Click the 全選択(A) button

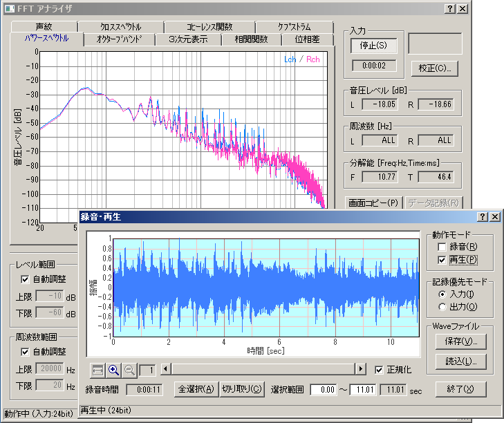click(196, 389)
